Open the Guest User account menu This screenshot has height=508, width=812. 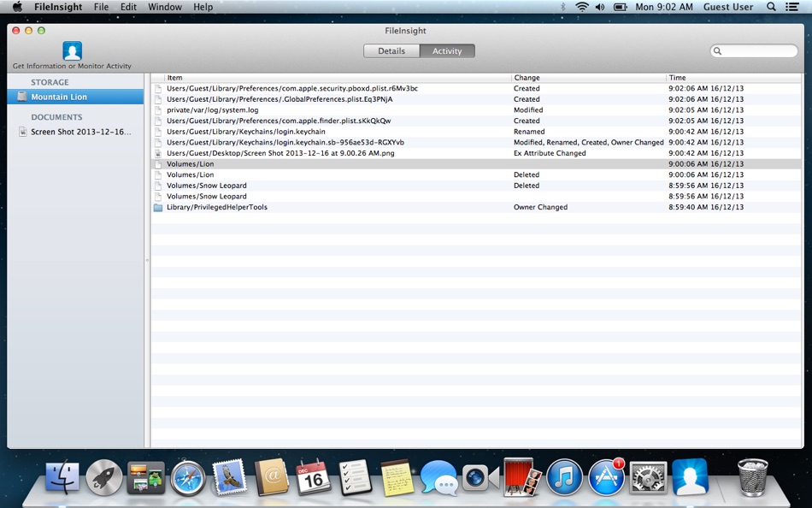727,7
